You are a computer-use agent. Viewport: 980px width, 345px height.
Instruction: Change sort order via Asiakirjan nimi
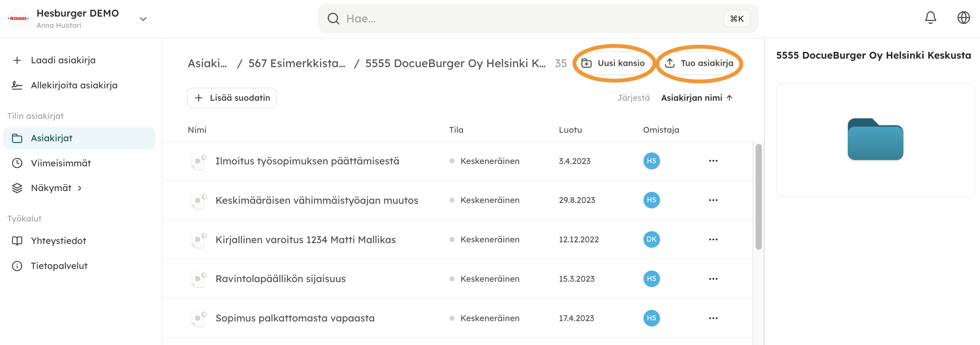pos(696,98)
